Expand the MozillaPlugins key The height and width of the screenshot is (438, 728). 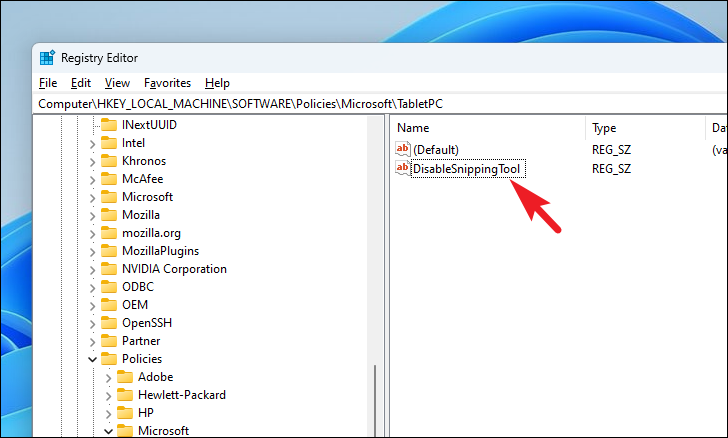(92, 252)
